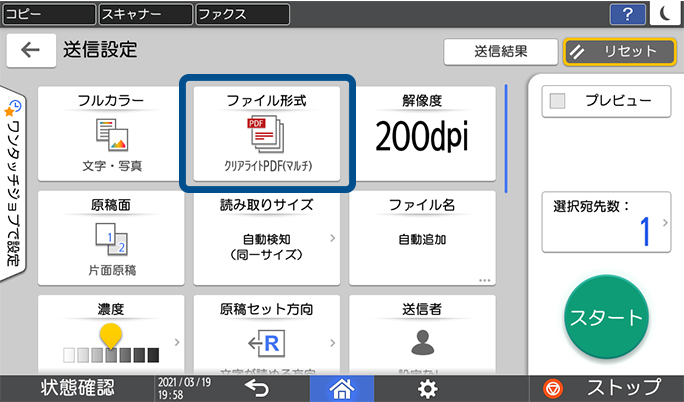This screenshot has height=402, width=684.
Task: Open 原稿セット方向 orientation R icon
Action: coord(267,344)
